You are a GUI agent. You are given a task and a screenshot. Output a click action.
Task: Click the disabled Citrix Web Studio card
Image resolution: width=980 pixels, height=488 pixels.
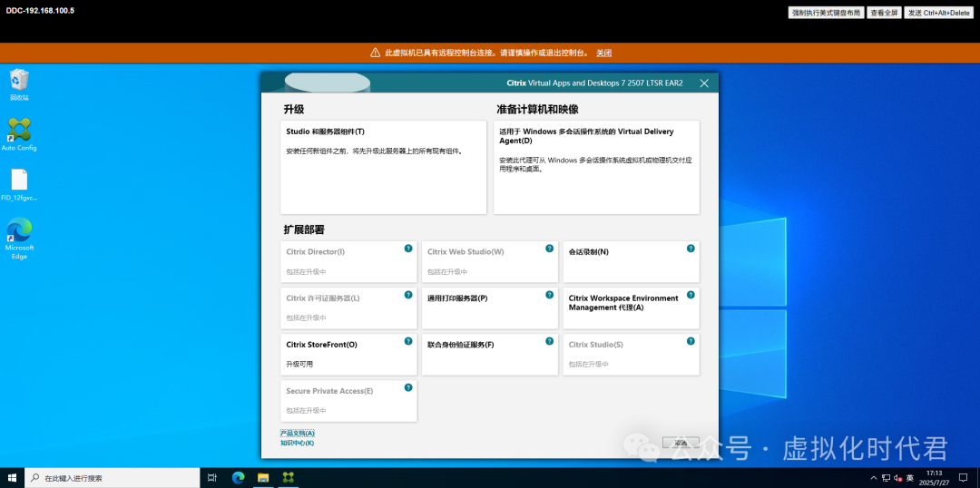(x=490, y=262)
